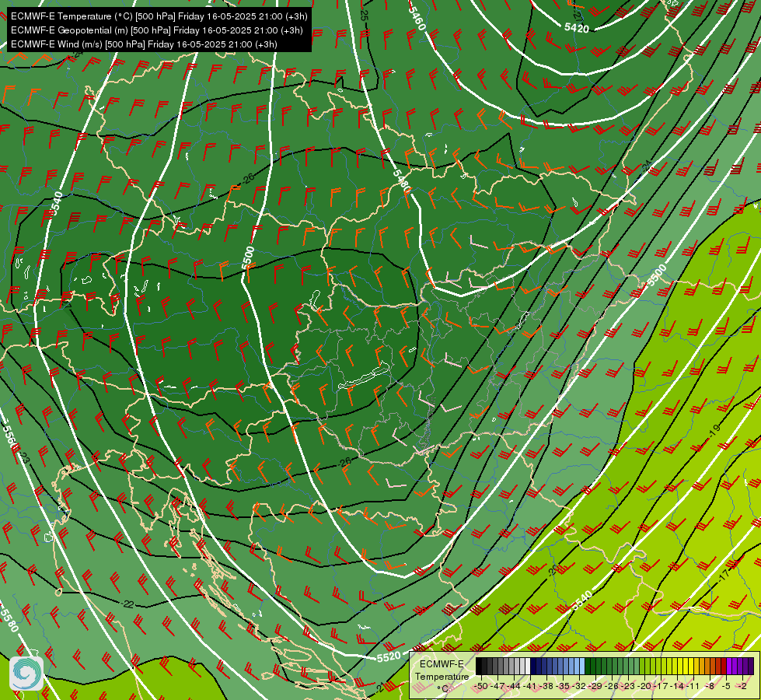The width and height of the screenshot is (761, 700).
Task: Click the yellow -14 legend color swatch
Action: 675,666
